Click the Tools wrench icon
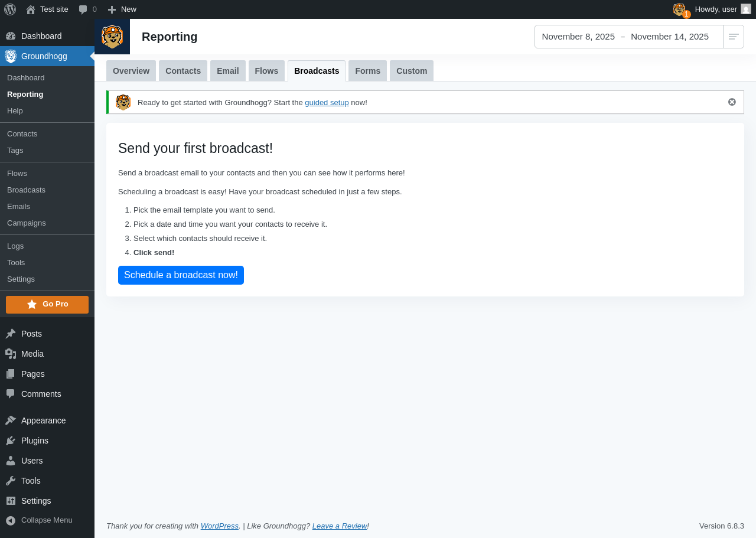 [11, 481]
